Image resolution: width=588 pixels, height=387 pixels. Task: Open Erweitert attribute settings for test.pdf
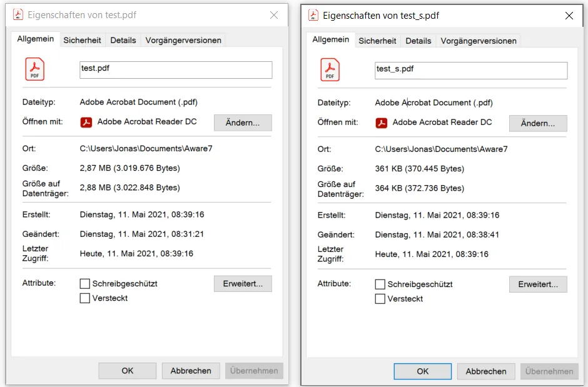point(243,283)
